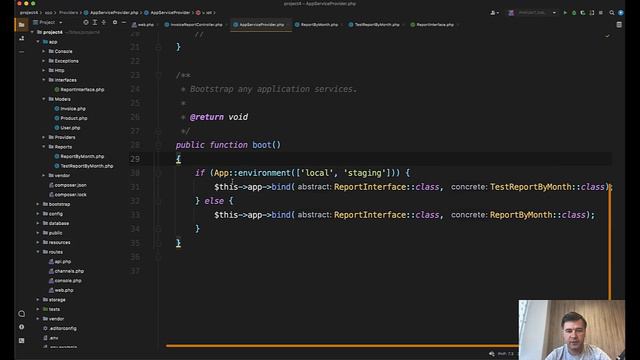Click the inspections checkmark widget
Viewport: 640px width, 360px height.
click(607, 36)
